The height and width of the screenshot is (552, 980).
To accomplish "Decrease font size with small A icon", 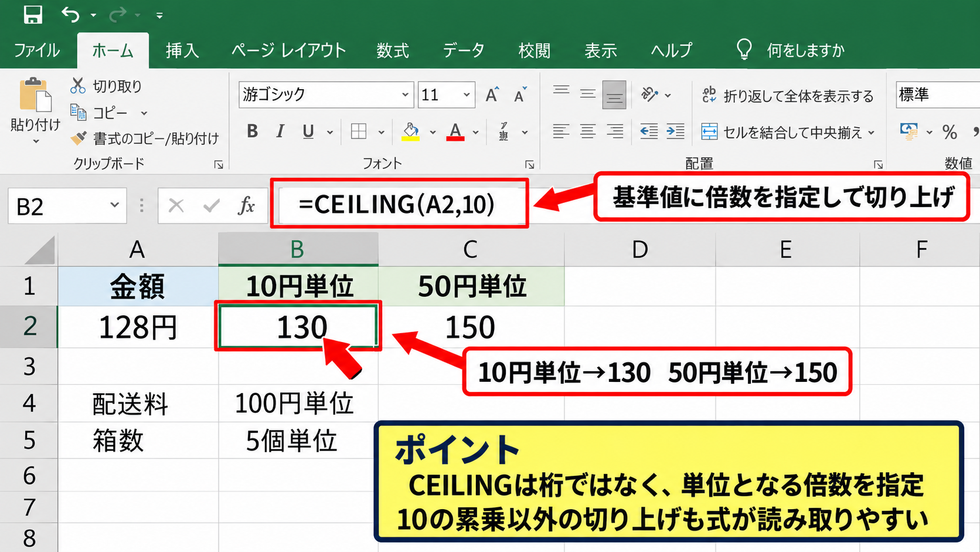I will [x=520, y=94].
